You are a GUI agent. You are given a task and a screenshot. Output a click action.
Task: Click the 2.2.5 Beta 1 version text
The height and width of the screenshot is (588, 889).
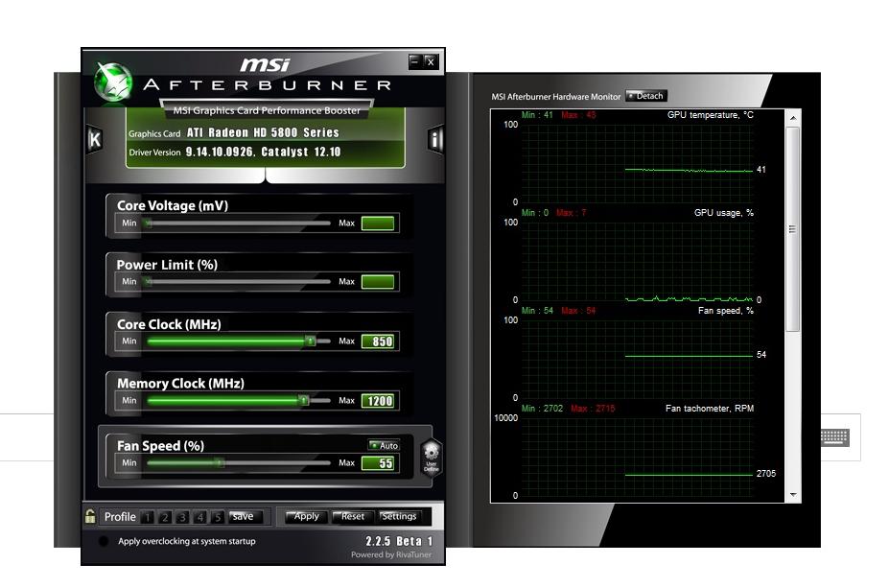399,541
